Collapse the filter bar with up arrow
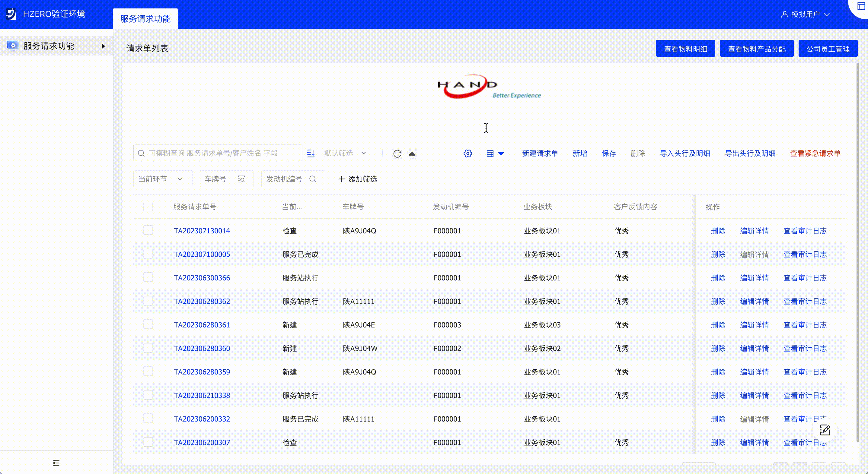Image resolution: width=868 pixels, height=474 pixels. (x=412, y=153)
